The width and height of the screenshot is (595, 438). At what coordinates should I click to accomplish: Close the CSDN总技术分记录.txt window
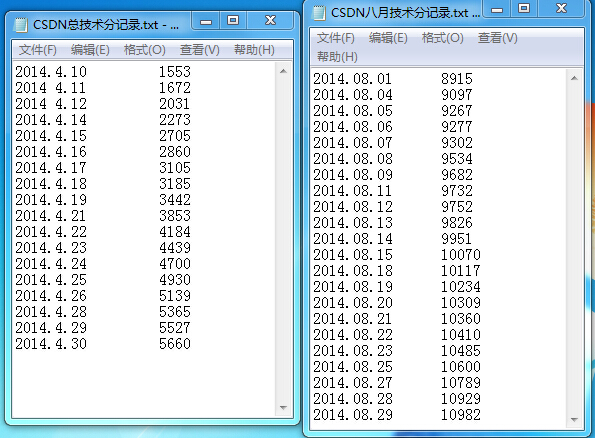pos(270,21)
